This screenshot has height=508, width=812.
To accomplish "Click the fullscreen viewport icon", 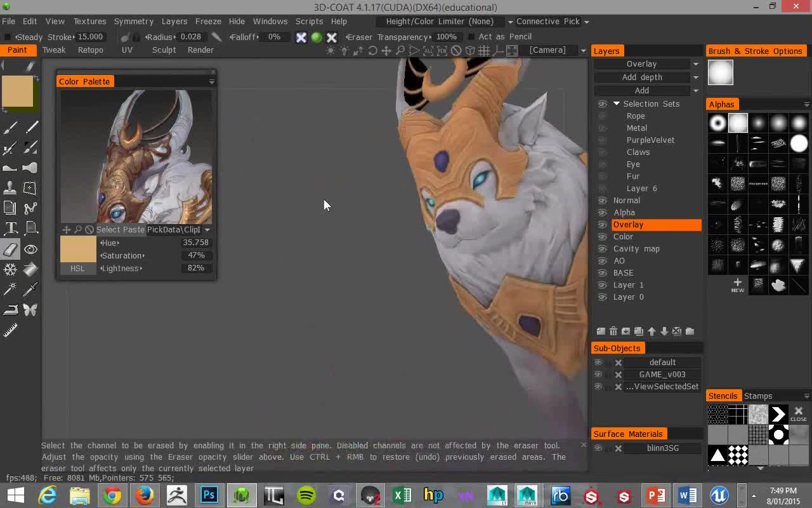I will pyautogui.click(x=512, y=50).
